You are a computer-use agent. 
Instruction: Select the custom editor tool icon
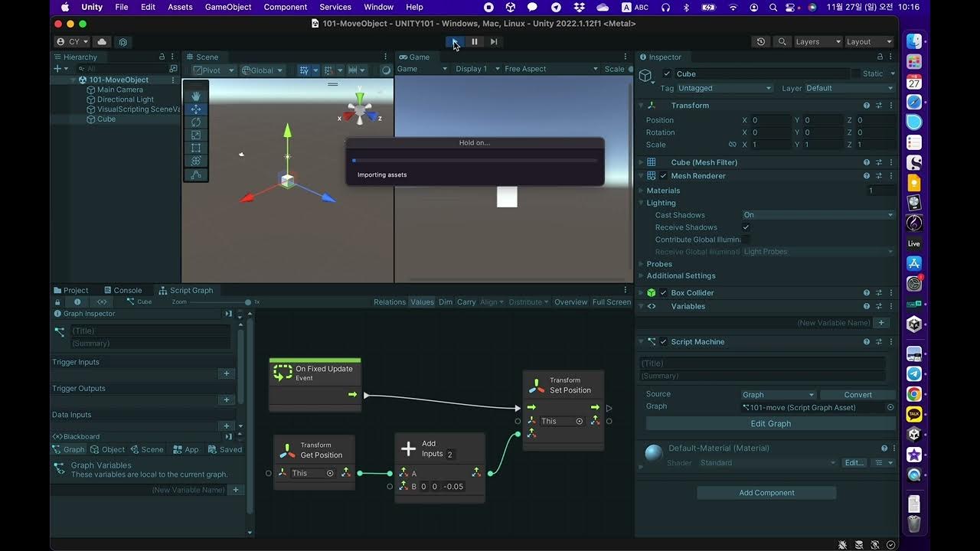(x=196, y=174)
